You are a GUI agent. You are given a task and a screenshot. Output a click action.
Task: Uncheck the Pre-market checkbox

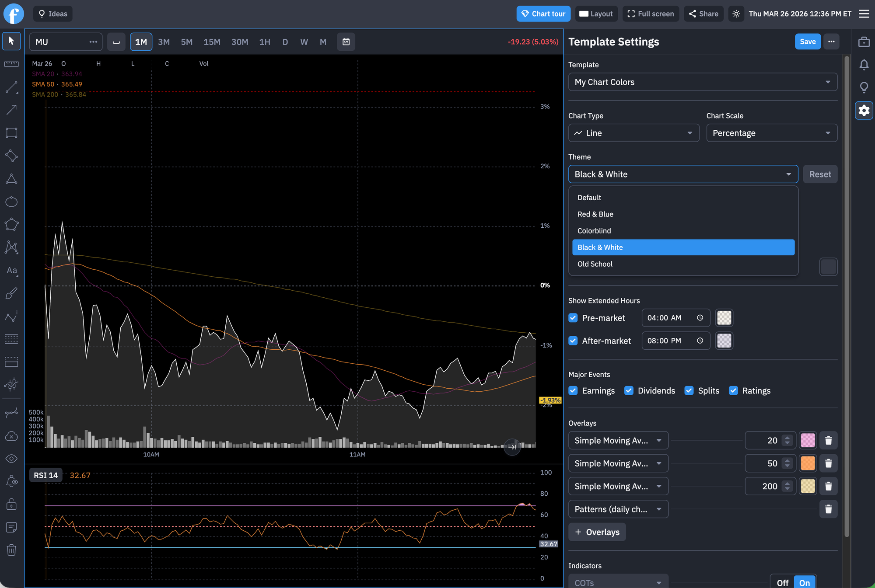click(573, 318)
